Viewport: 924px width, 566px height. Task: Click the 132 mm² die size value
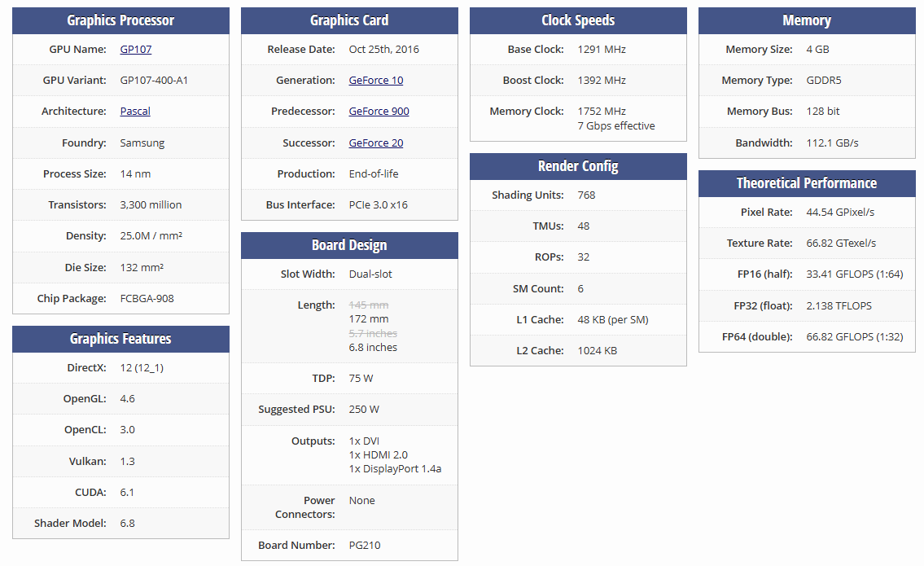click(x=142, y=268)
